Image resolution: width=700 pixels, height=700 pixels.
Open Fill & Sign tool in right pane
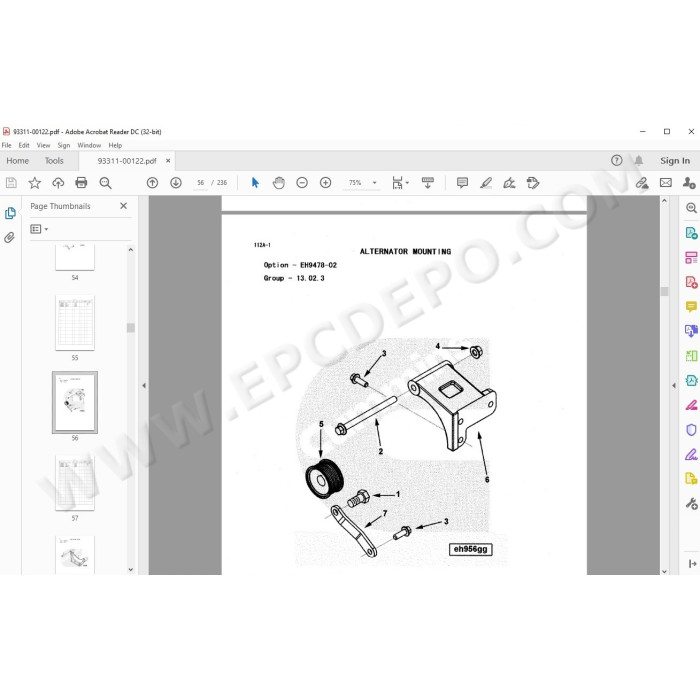691,454
